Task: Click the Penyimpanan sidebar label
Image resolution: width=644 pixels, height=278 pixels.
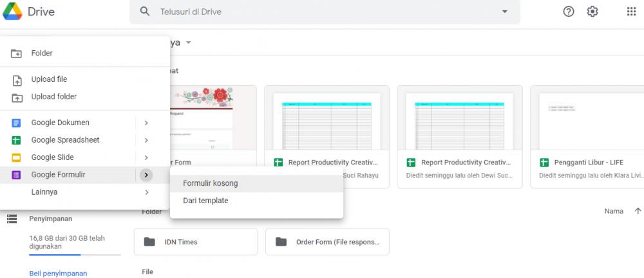Action: tap(50, 219)
